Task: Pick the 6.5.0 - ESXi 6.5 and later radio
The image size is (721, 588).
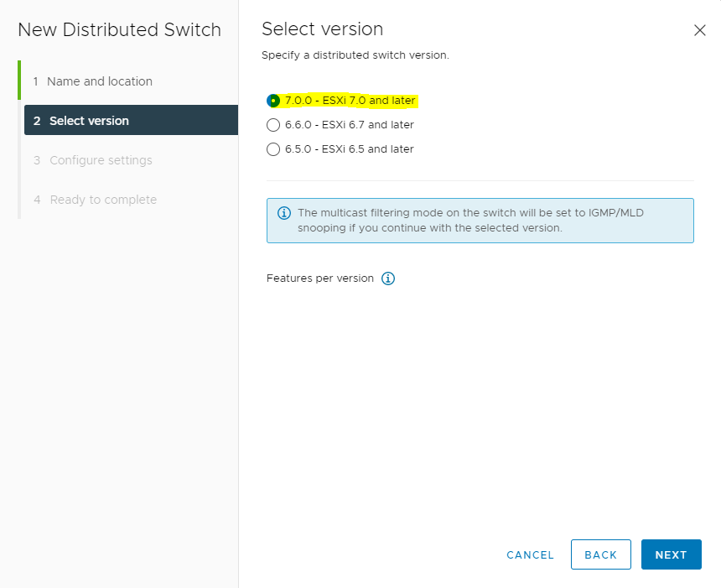Action: tap(273, 149)
